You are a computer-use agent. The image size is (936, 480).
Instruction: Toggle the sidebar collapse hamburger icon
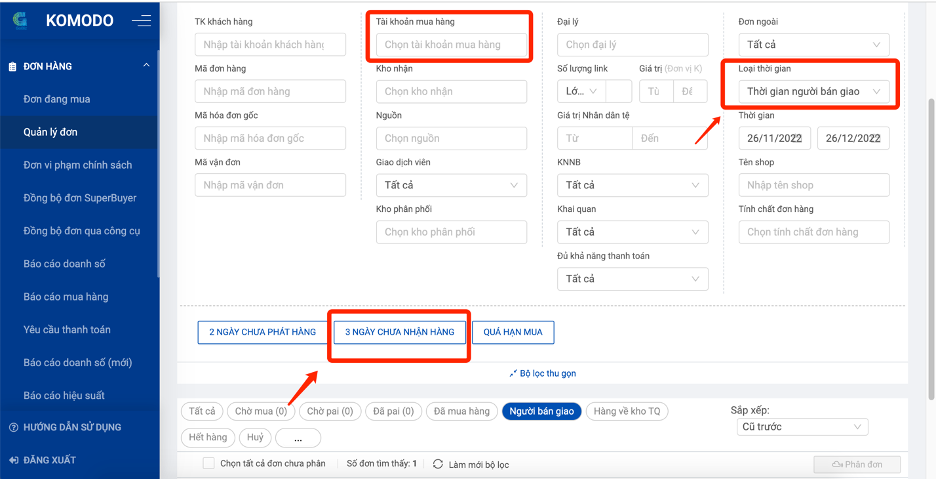pyautogui.click(x=142, y=20)
